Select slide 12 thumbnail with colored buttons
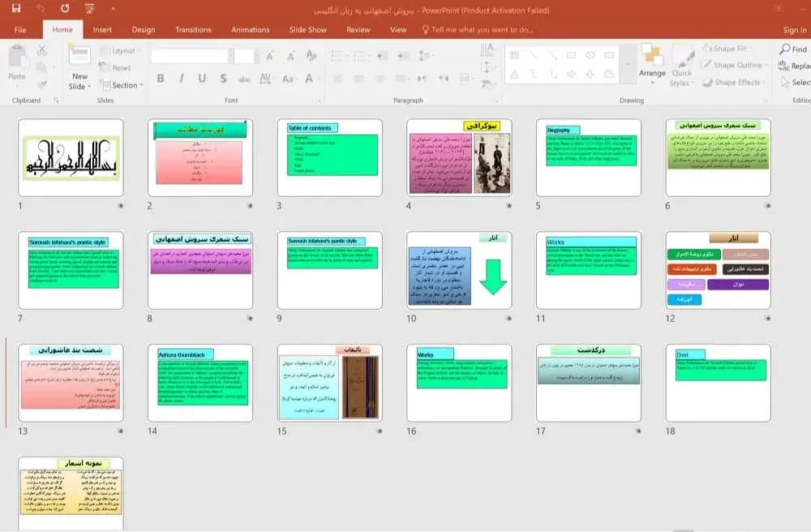Screen dimensions: 811x532 pos(718,270)
